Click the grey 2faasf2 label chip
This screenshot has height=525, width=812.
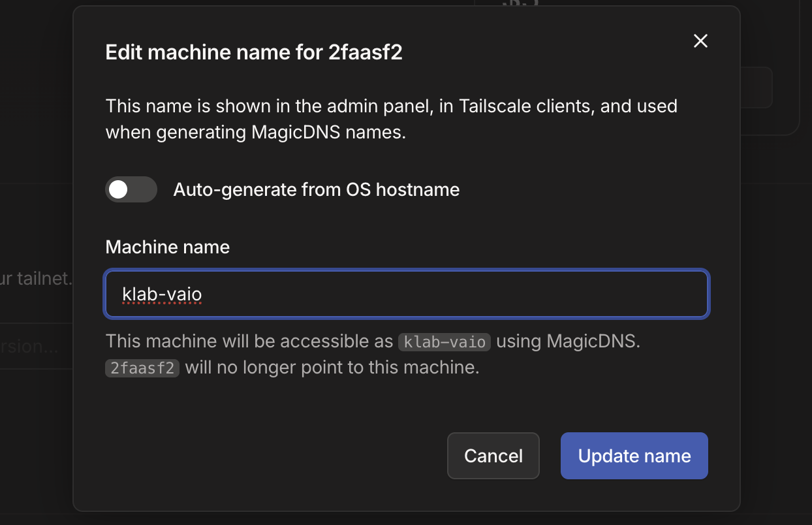142,368
